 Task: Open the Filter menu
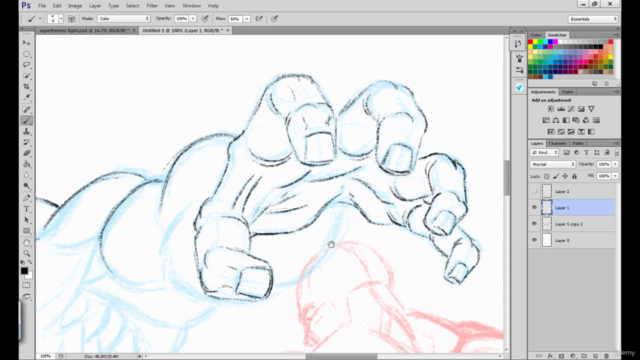[x=152, y=6]
